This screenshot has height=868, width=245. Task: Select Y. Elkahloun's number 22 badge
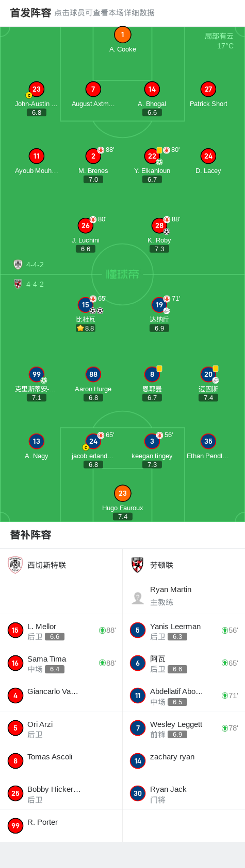pos(152,156)
